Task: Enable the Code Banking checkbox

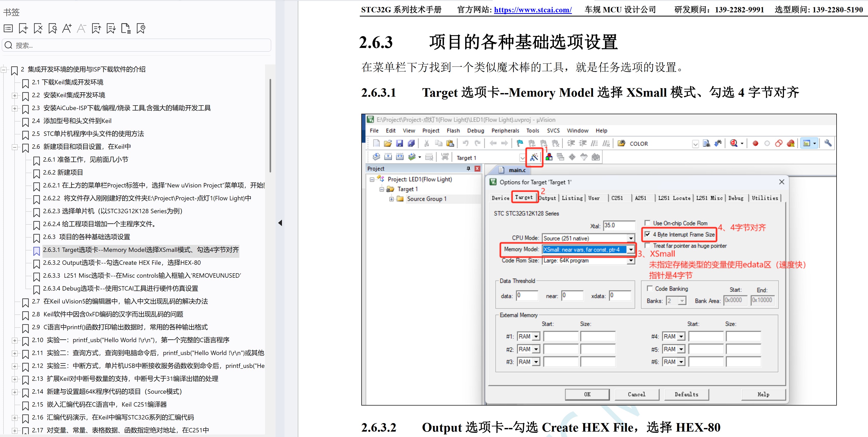Action: tap(650, 288)
